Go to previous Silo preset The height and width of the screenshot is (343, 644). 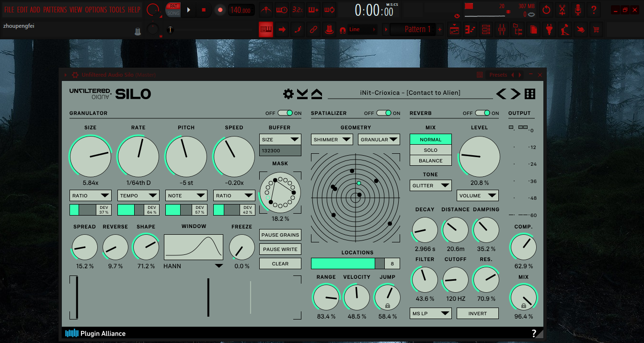(501, 94)
